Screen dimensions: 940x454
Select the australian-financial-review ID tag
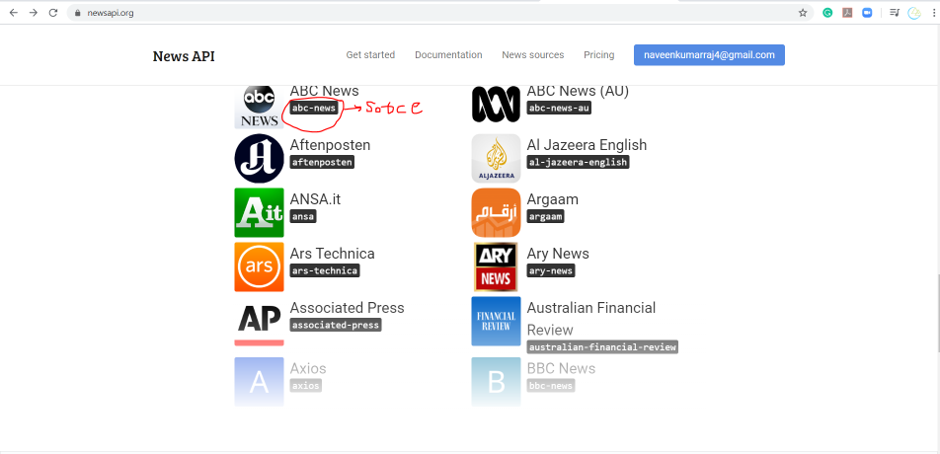tap(602, 347)
